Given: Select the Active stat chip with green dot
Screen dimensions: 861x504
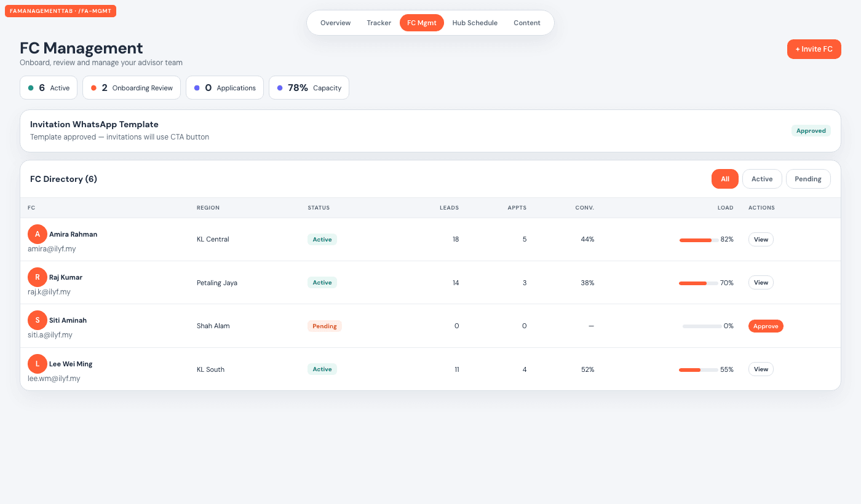Looking at the screenshot, I should tap(49, 88).
